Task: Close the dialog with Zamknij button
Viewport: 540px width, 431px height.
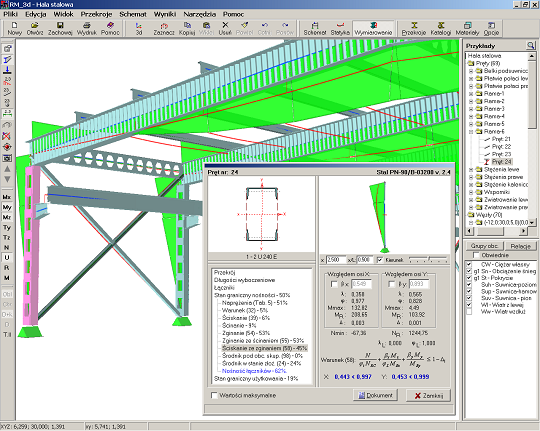Action: point(428,395)
